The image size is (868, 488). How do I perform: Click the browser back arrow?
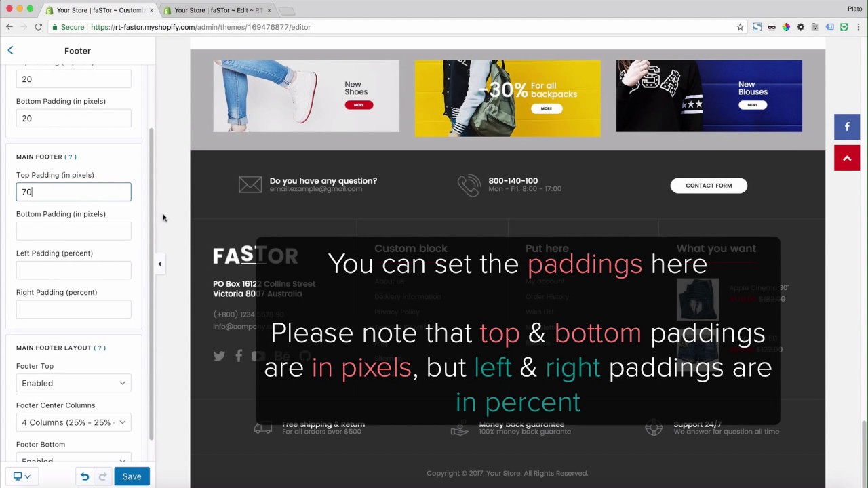click(9, 27)
